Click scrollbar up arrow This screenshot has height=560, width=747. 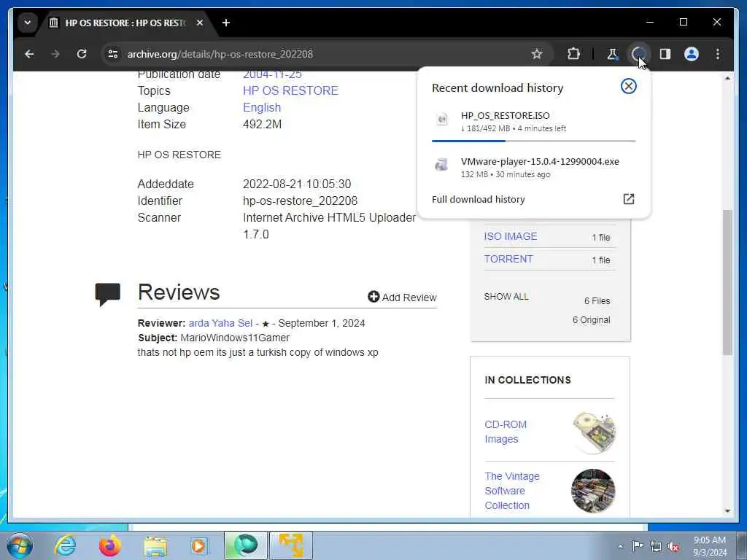[x=727, y=78]
